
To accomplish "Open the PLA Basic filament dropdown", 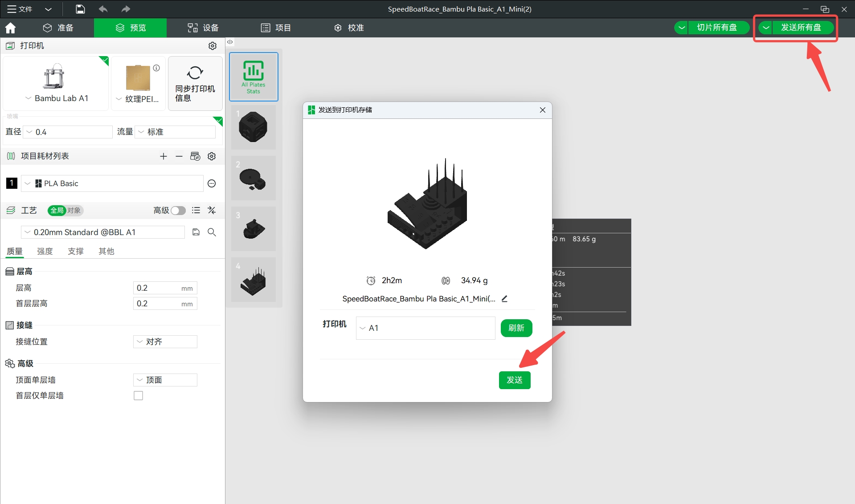I will coord(112,183).
